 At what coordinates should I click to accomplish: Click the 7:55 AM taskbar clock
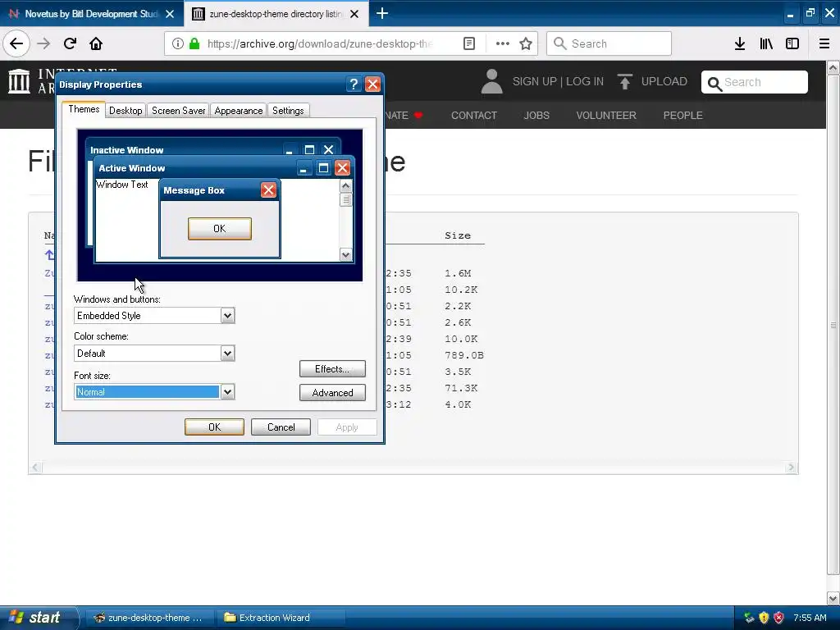(x=810, y=618)
